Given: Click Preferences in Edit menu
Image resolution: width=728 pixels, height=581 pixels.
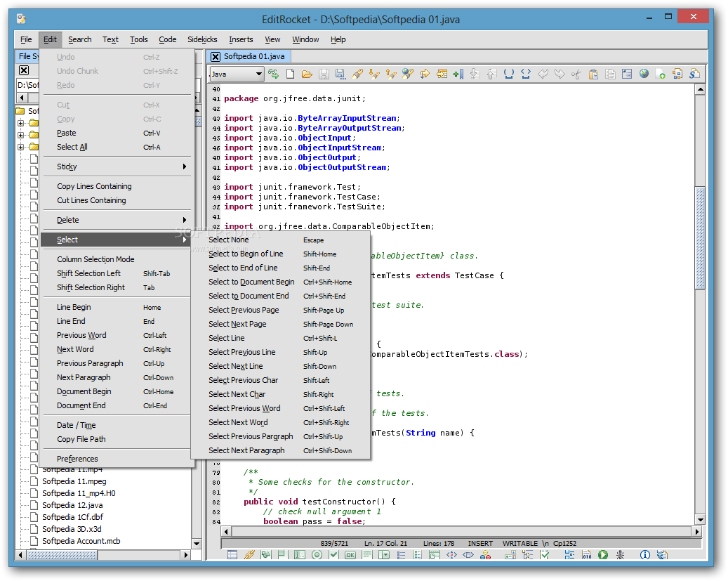Looking at the screenshot, I should tap(117, 458).
